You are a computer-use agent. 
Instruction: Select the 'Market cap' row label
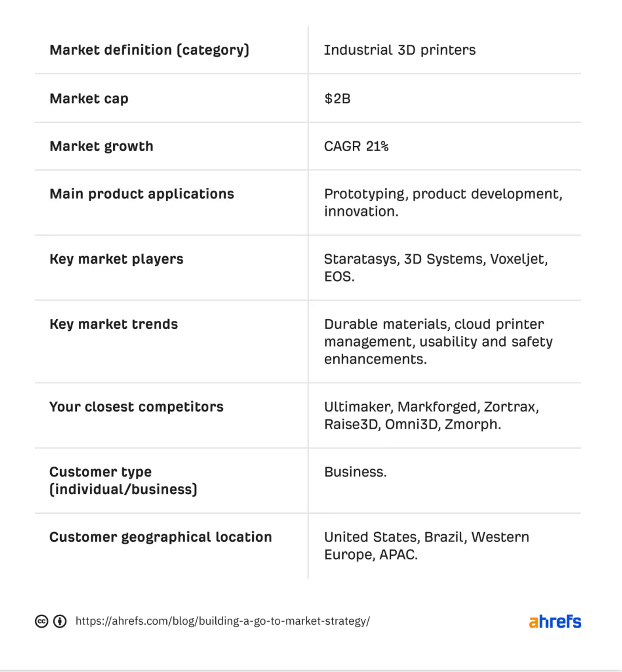pos(89,99)
